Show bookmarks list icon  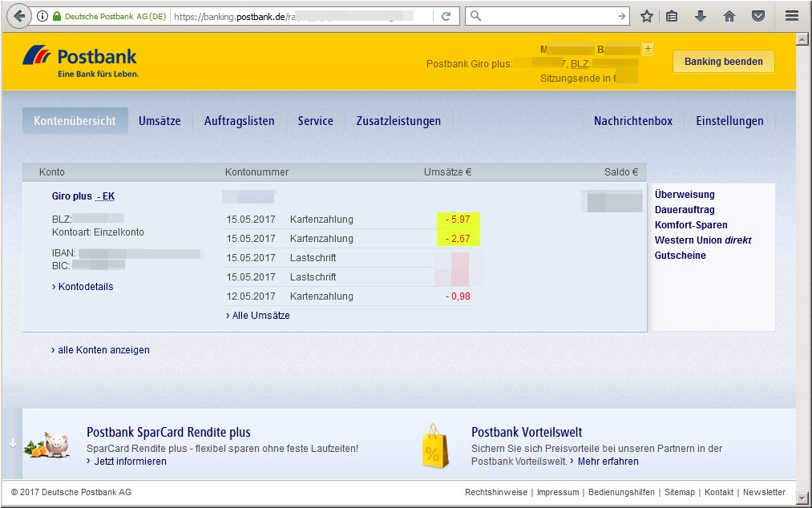pyautogui.click(x=672, y=16)
